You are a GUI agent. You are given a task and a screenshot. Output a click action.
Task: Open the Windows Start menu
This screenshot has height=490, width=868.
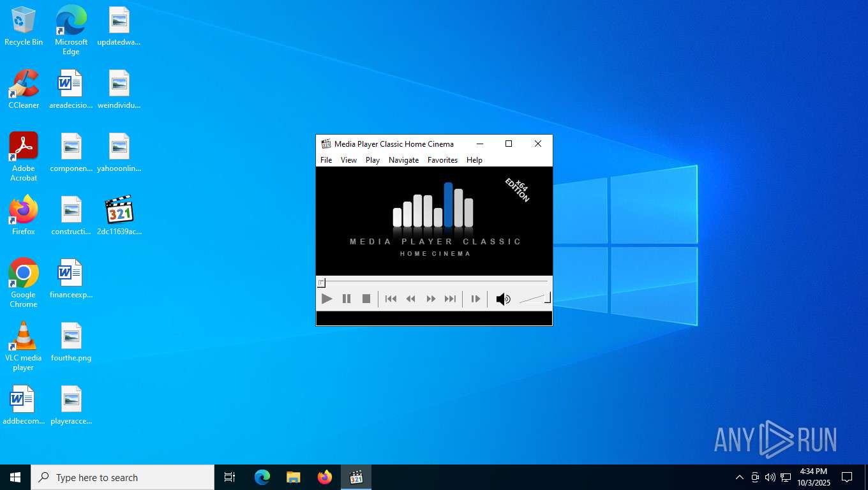[15, 477]
